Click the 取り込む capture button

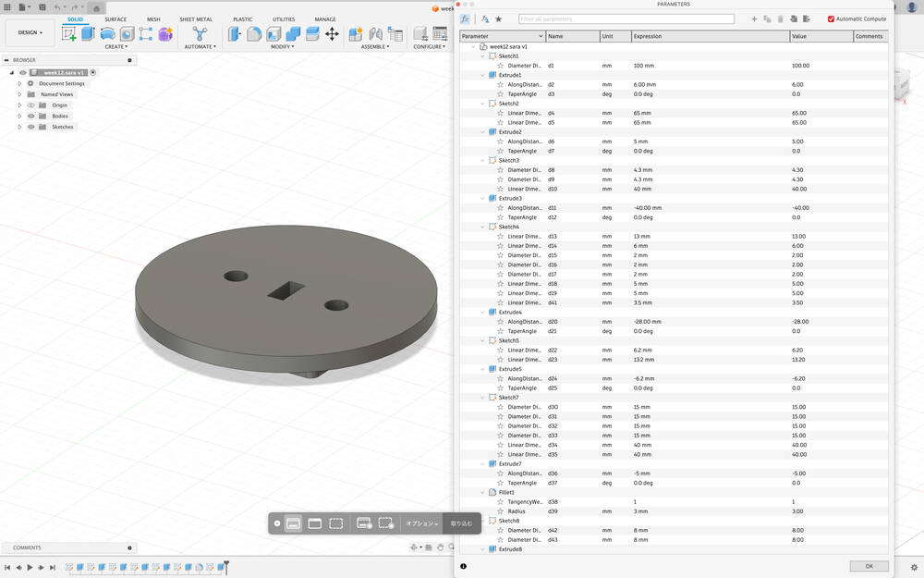pos(461,523)
